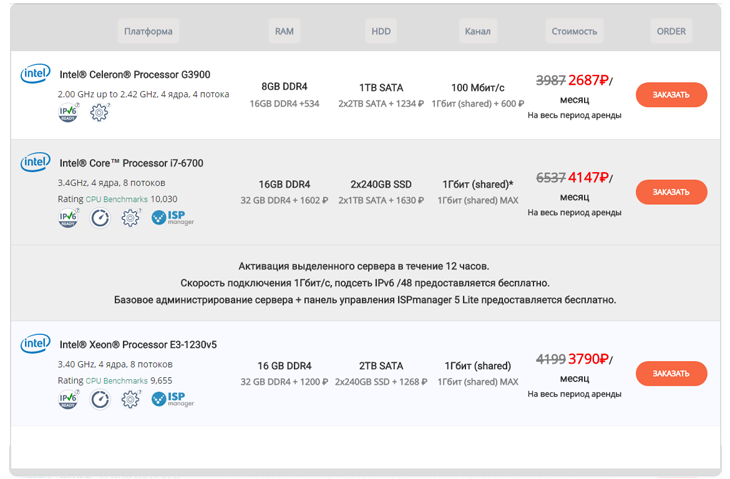Click the IPv6 ready icon under Celeron G3900
Viewport: 730px width, 479px height.
click(x=68, y=112)
